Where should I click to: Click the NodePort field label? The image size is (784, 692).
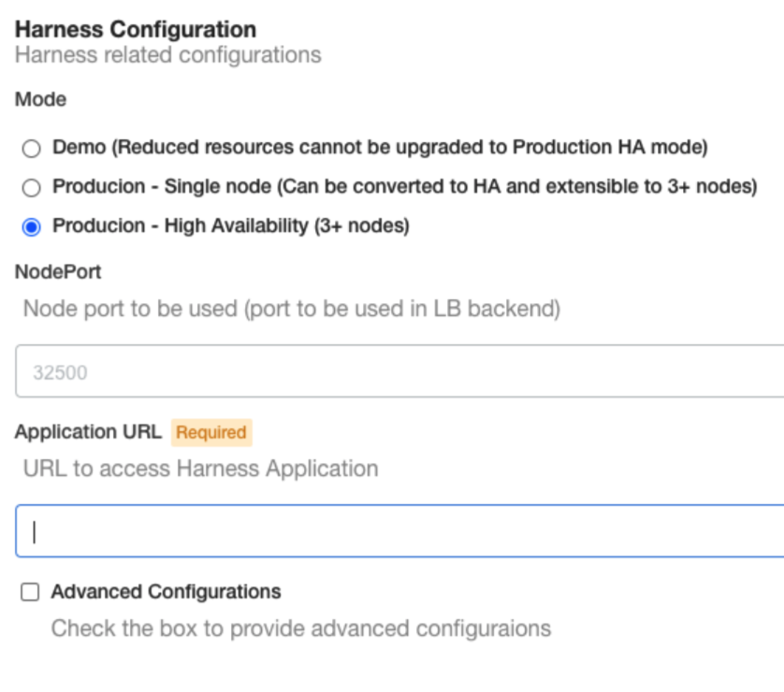58,272
